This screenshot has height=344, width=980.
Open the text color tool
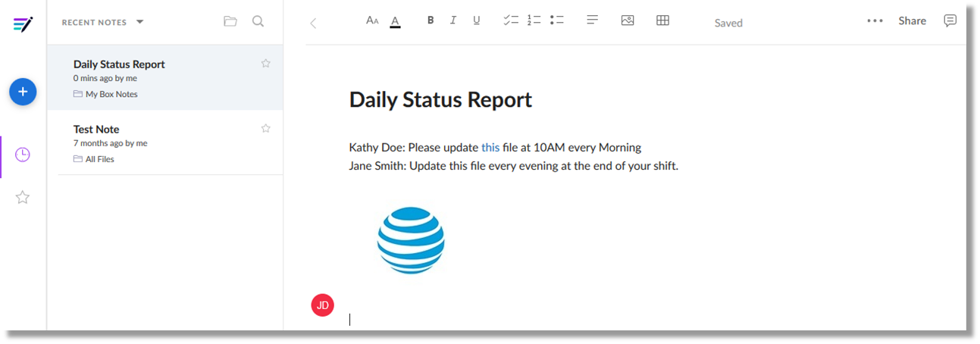395,21
